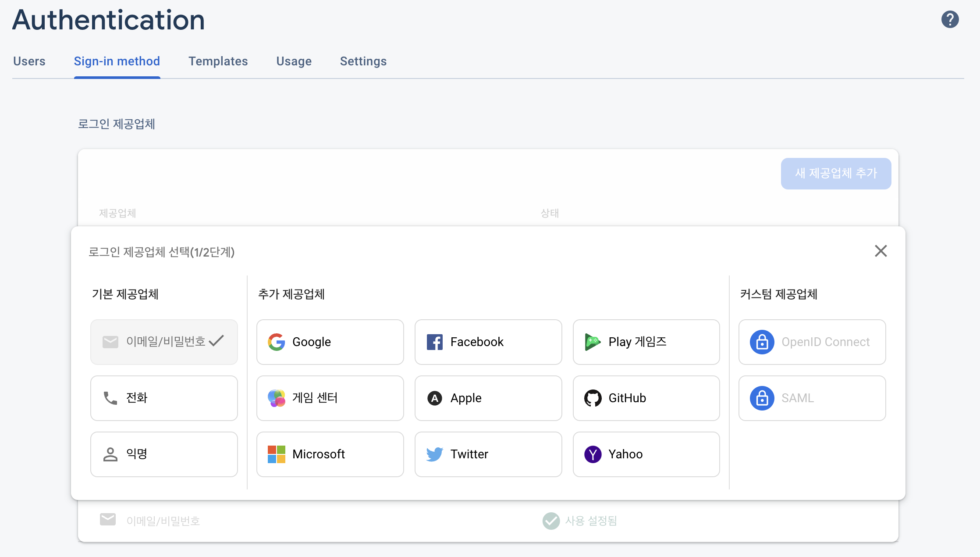Switch to the Users tab
The height and width of the screenshot is (557, 980).
(29, 61)
